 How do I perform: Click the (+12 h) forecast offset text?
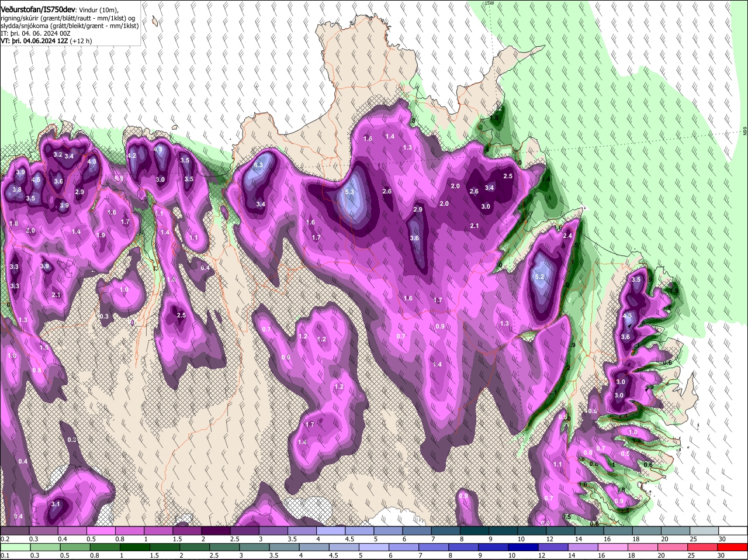[x=81, y=42]
